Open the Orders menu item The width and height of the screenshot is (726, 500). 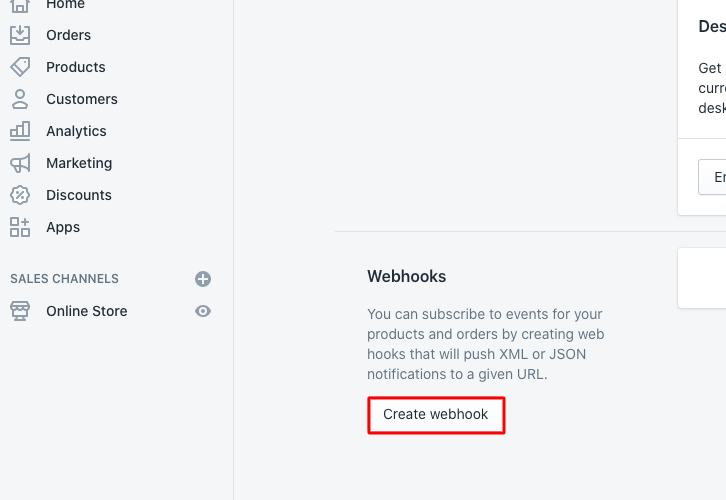click(68, 35)
